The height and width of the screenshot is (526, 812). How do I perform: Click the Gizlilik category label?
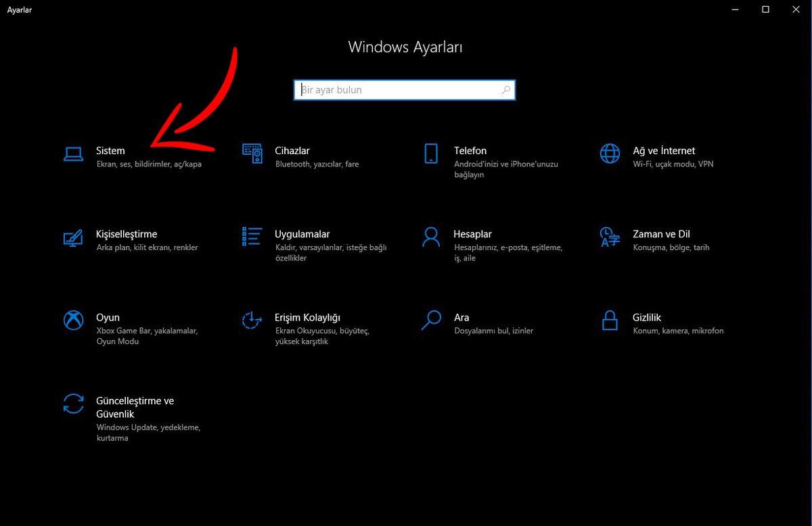(x=648, y=317)
